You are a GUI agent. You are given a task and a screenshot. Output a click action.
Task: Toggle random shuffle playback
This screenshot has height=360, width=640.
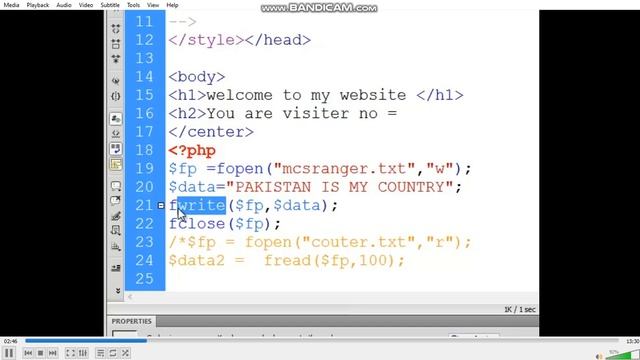pyautogui.click(x=126, y=353)
